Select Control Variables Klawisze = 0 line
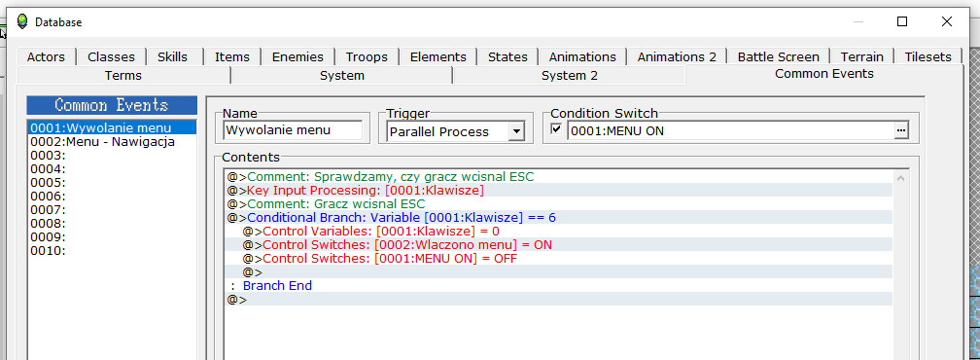The height and width of the screenshot is (360, 980). [559, 232]
